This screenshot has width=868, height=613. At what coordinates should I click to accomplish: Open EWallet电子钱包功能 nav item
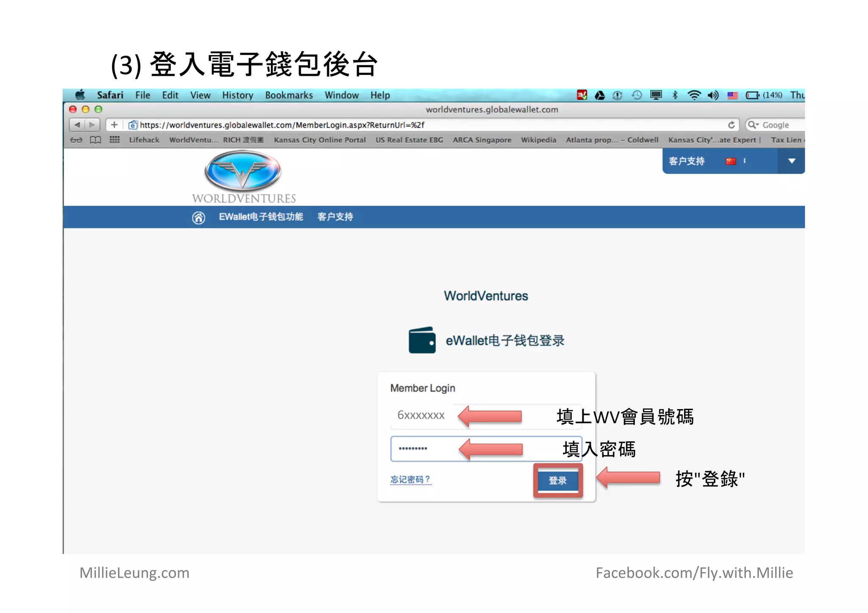coord(261,217)
